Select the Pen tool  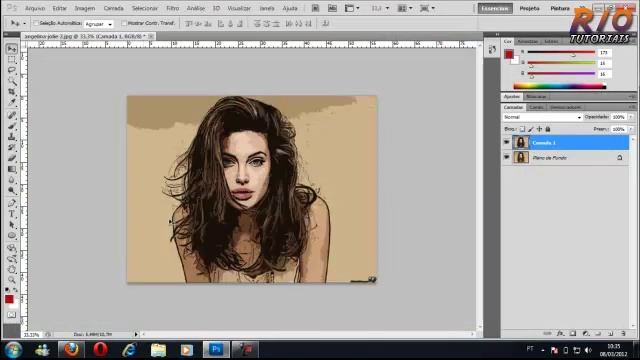point(12,203)
